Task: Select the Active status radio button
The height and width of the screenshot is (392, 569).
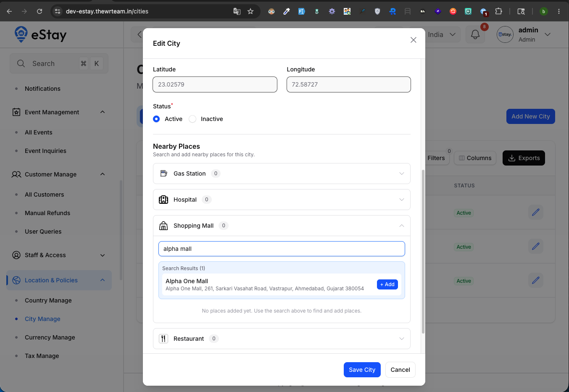Action: tap(156, 119)
